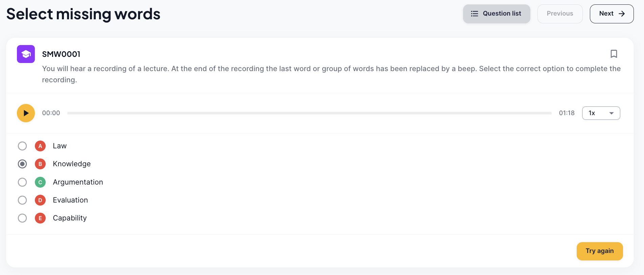The image size is (644, 275).
Task: Click the green letter C badge
Action: (40, 182)
